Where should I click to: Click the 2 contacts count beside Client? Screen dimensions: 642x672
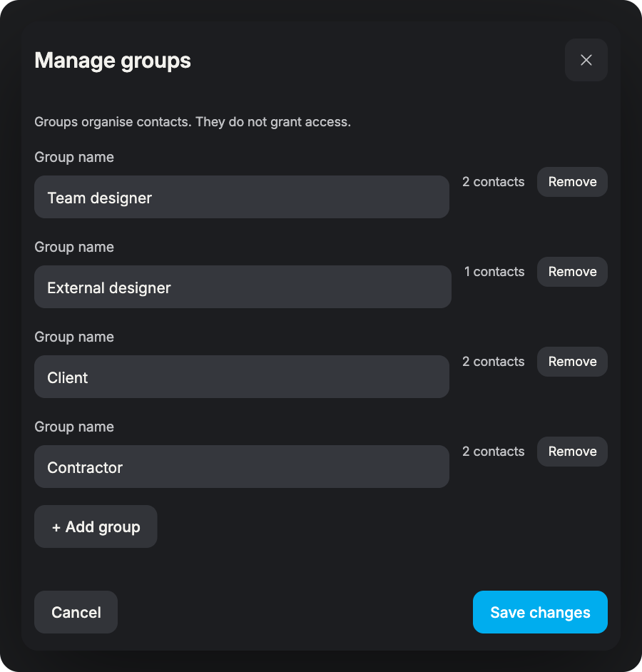(x=494, y=362)
